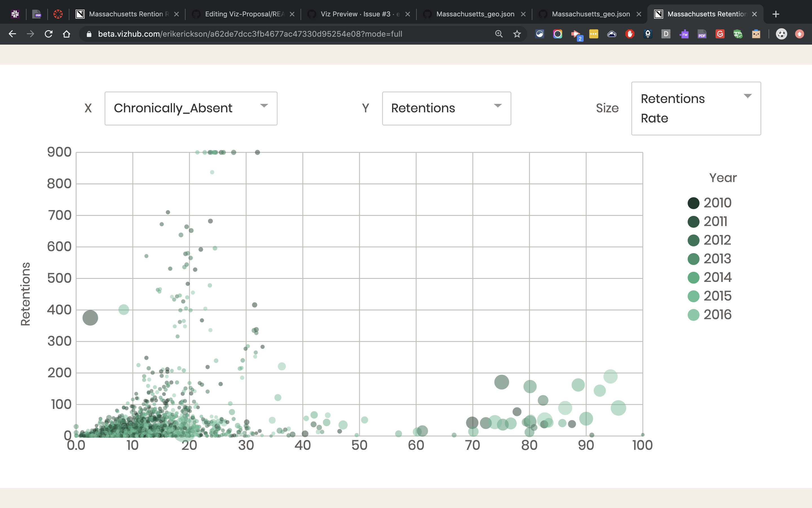This screenshot has width=812, height=508.
Task: Switch to Massachusetts Rention tab
Action: pyautogui.click(x=127, y=14)
